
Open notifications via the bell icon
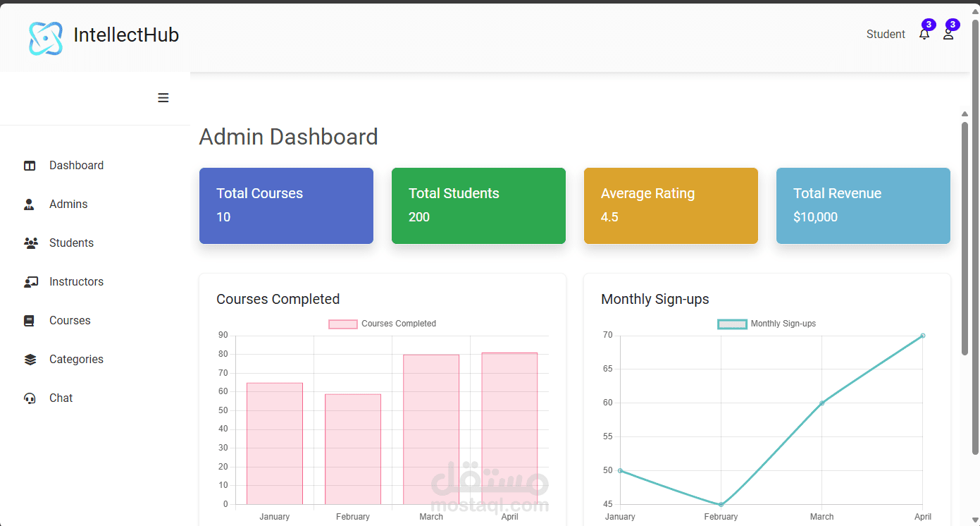tap(924, 34)
